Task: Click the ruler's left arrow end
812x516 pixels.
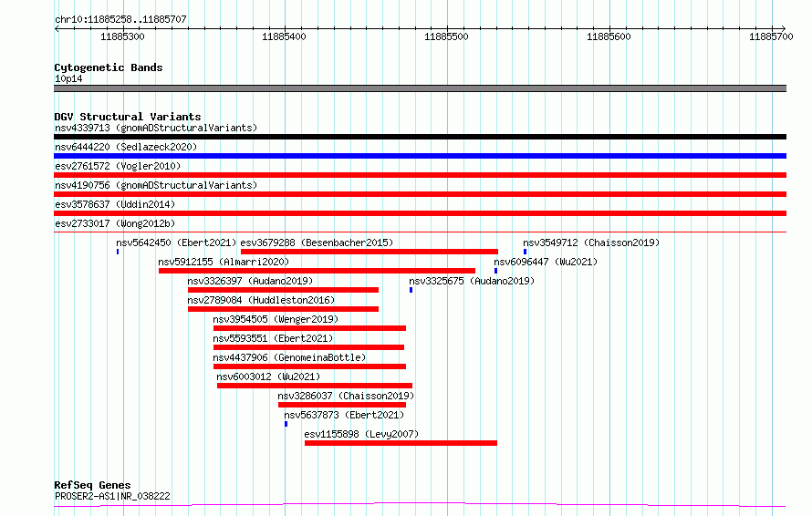Action: [57, 29]
